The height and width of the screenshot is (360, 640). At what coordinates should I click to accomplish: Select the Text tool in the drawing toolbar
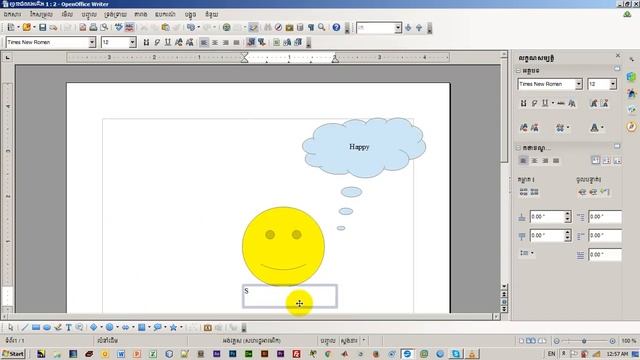point(69,327)
